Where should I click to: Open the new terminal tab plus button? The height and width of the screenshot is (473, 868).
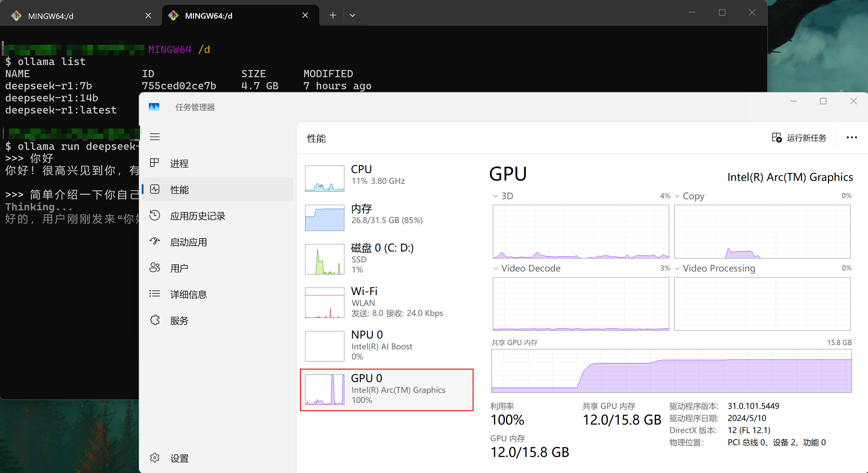click(333, 15)
